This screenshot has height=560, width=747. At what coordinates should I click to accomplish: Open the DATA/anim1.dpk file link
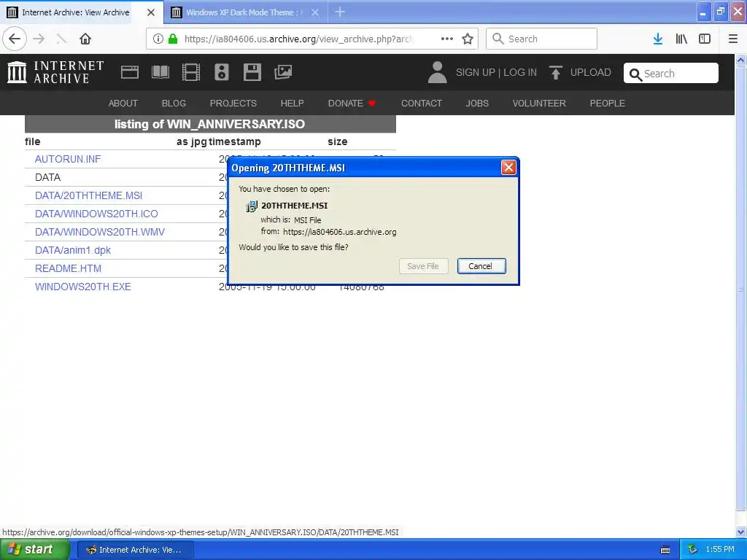(x=73, y=250)
